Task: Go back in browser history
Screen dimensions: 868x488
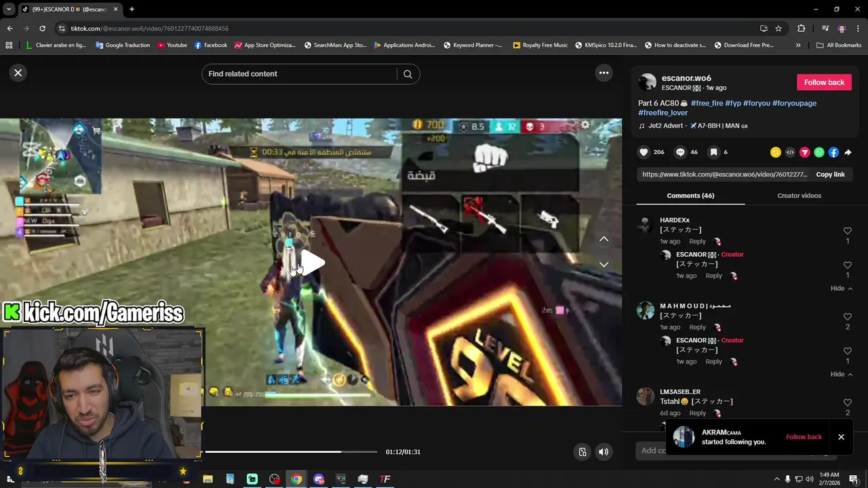Action: click(x=9, y=28)
